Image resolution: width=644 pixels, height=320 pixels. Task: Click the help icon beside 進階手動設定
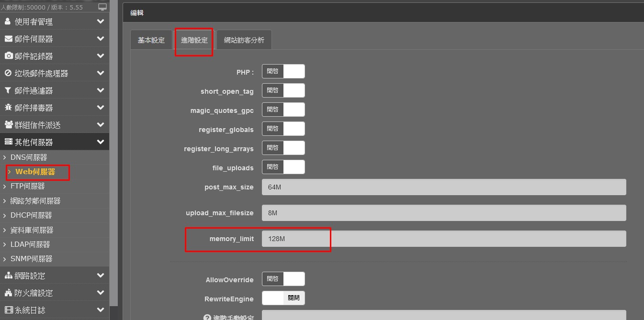[207, 318]
